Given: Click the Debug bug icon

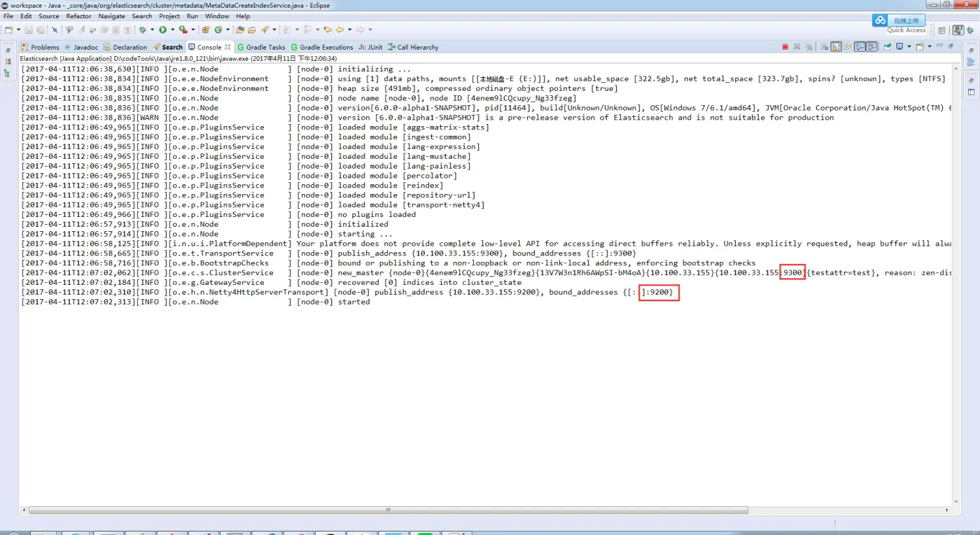Looking at the screenshot, I should click(142, 29).
